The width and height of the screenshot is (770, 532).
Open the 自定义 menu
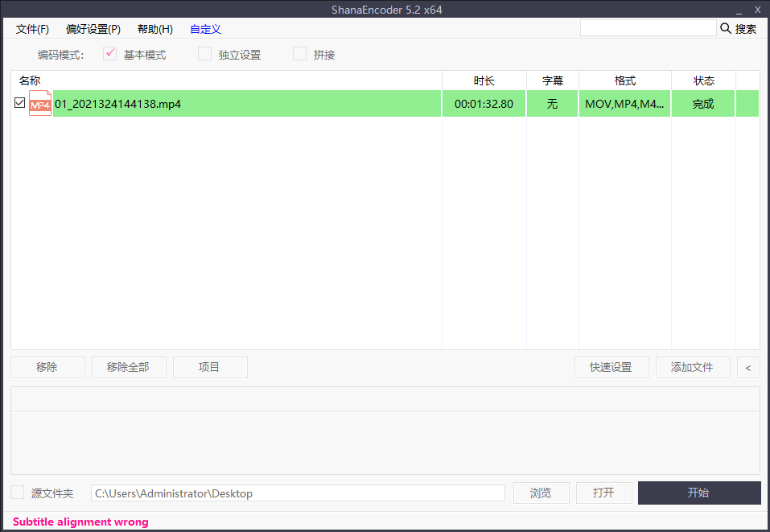click(x=205, y=29)
